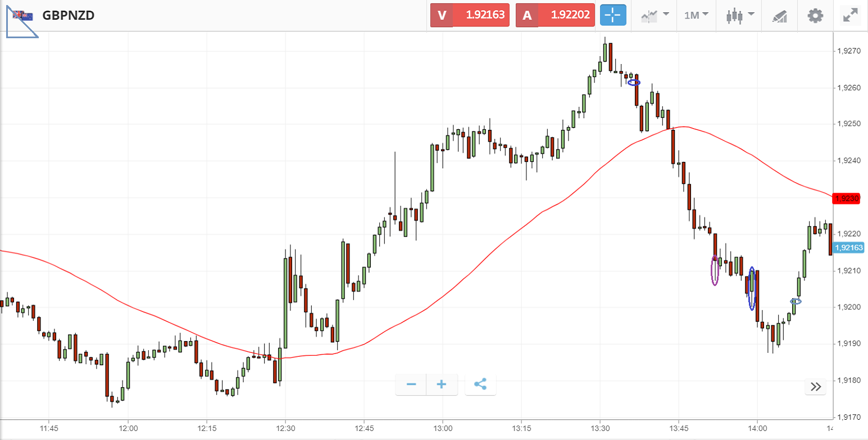Screen dimensions: 868x440
Task: Open the candlestick chart type dropdown
Action: [738, 15]
